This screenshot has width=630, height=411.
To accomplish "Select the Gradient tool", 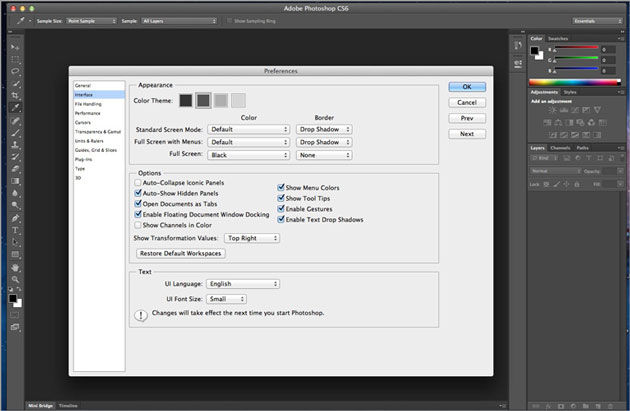I will pyautogui.click(x=15, y=181).
